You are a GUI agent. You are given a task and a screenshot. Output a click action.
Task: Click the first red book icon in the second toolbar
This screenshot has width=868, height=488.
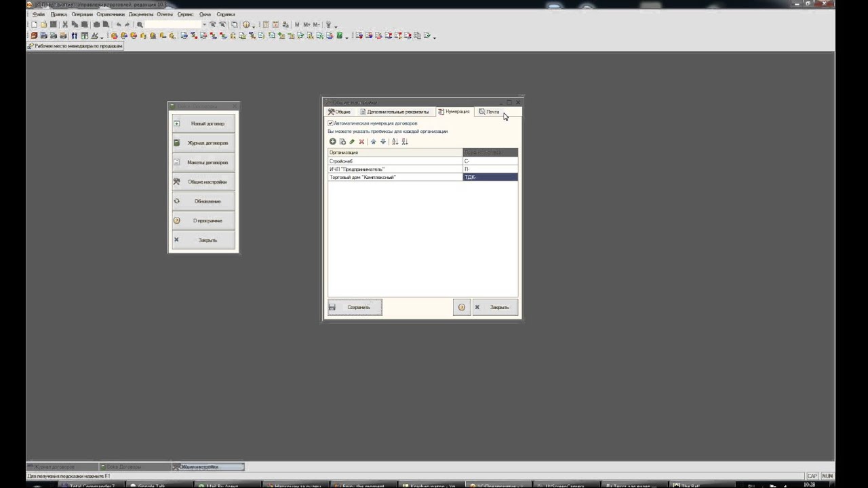[34, 35]
